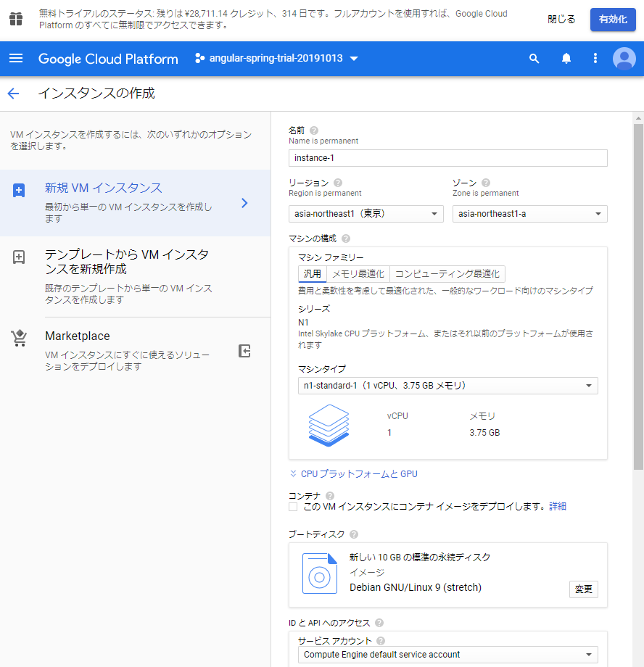Click the instance name input field

(x=447, y=158)
